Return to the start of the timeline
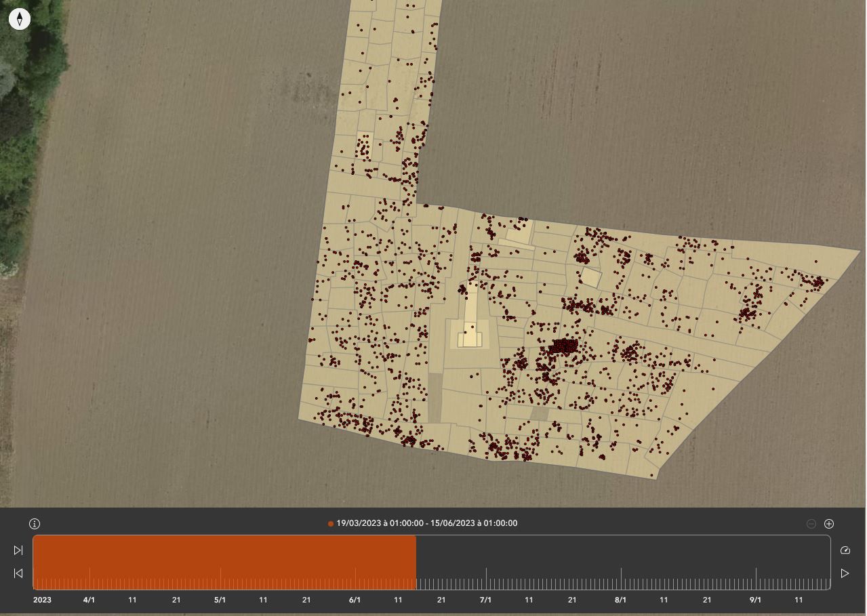 (x=18, y=573)
